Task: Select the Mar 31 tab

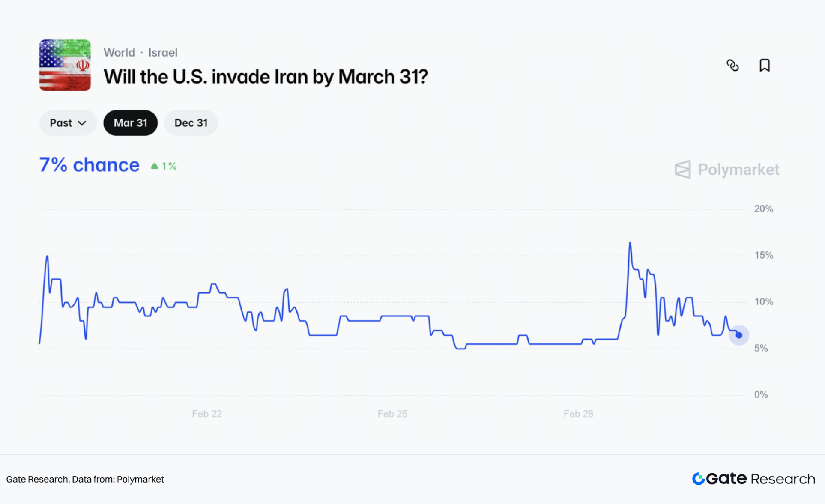Action: (131, 123)
